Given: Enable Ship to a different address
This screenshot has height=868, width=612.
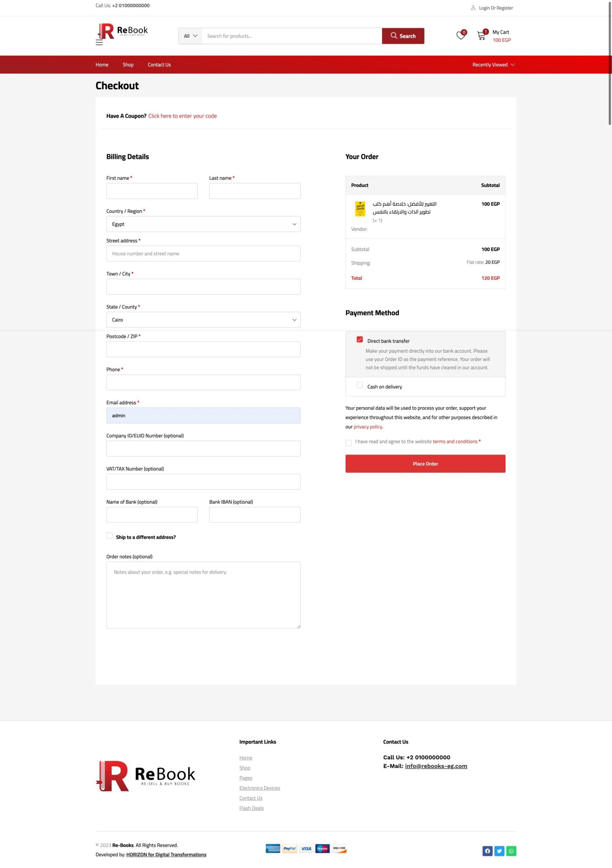Looking at the screenshot, I should [109, 536].
